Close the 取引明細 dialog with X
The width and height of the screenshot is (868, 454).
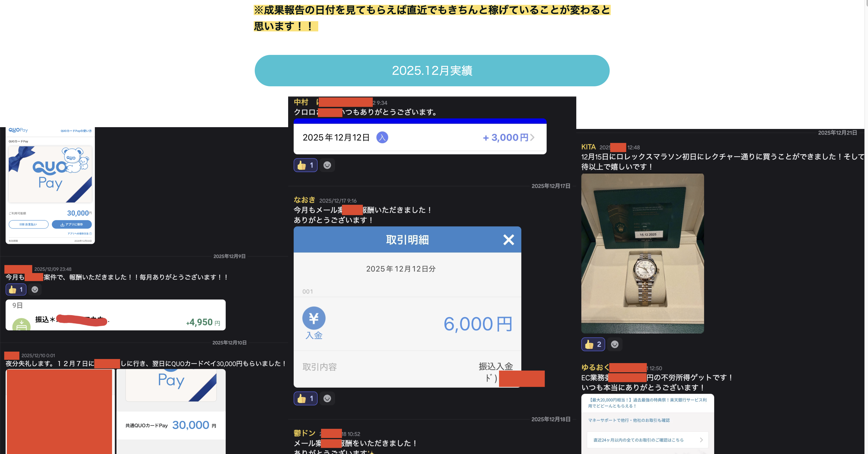508,240
